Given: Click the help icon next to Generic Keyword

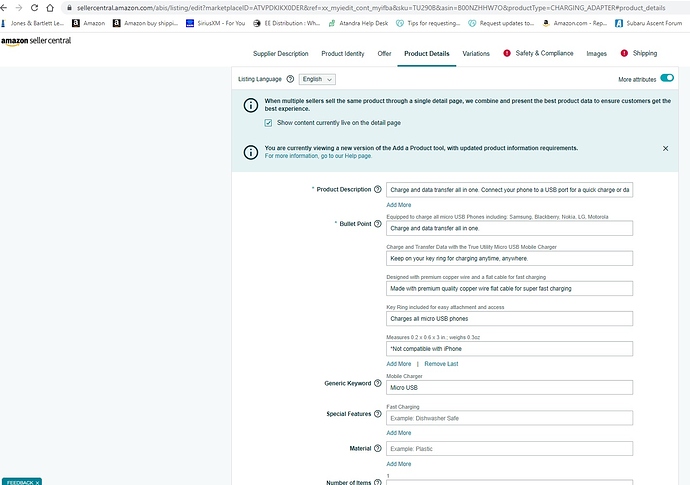Looking at the screenshot, I should [378, 383].
